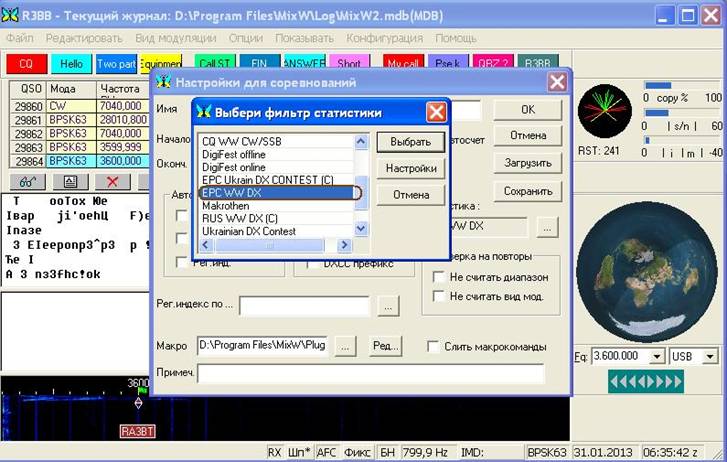Viewport: 727px width, 462px height.
Task: Toggle the 'Не считать вид мод.' checkbox
Action: click(438, 296)
